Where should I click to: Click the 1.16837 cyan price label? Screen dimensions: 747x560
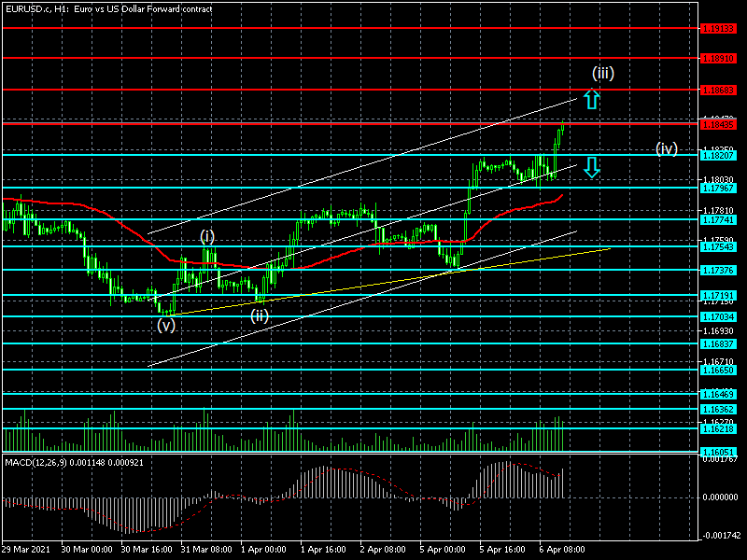718,343
